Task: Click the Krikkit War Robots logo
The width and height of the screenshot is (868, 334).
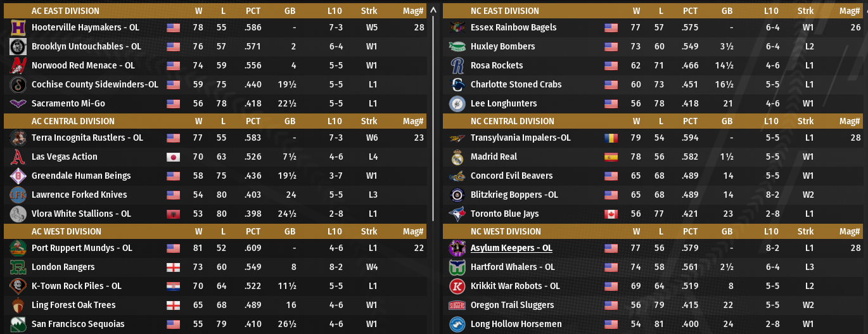Action: point(457,286)
